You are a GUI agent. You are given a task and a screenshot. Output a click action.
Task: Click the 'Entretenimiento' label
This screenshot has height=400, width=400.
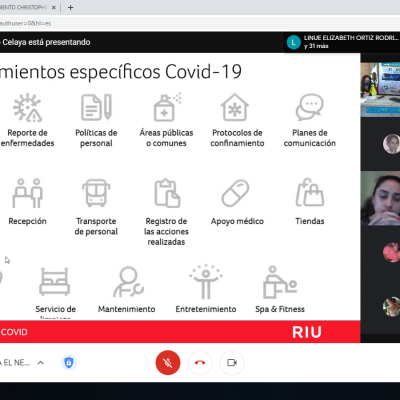(x=206, y=309)
